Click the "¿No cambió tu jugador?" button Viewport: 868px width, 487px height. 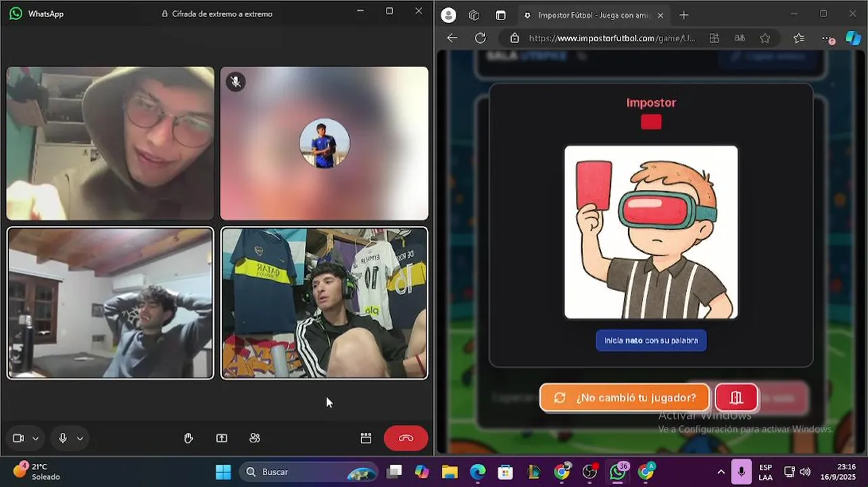[625, 398]
